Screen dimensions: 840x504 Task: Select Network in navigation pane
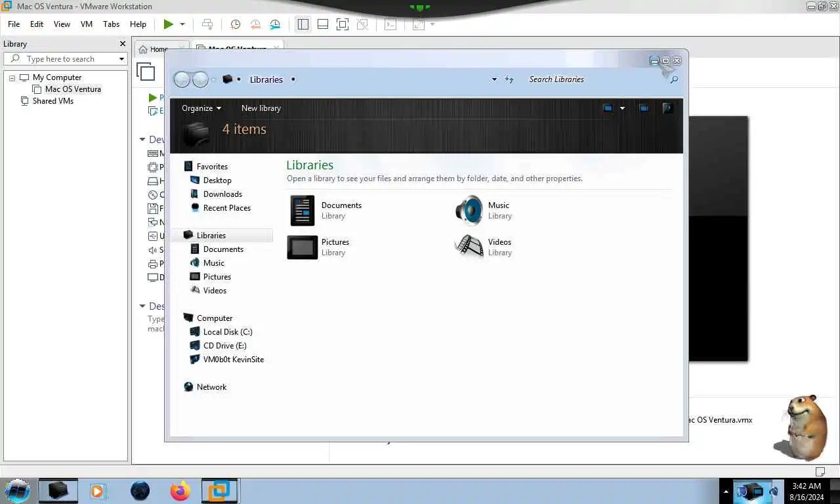[211, 387]
